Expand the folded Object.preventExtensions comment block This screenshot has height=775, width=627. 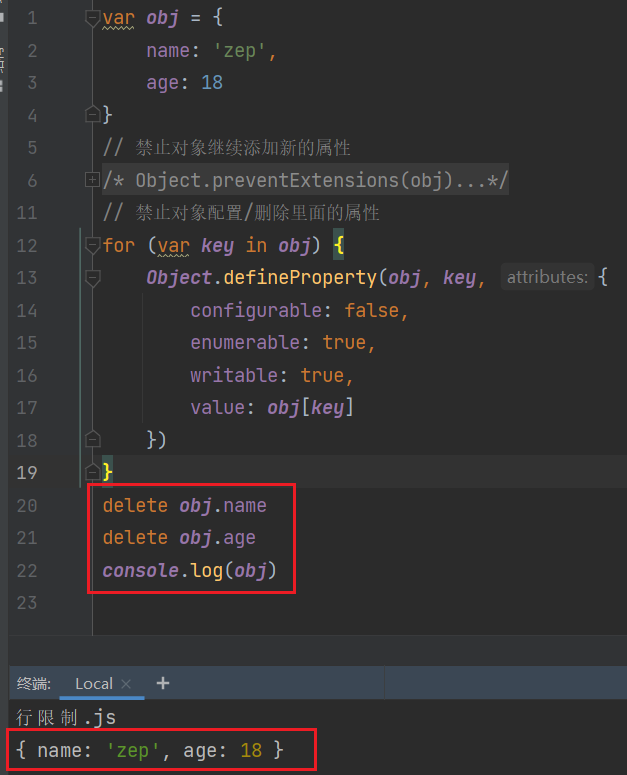click(92, 180)
